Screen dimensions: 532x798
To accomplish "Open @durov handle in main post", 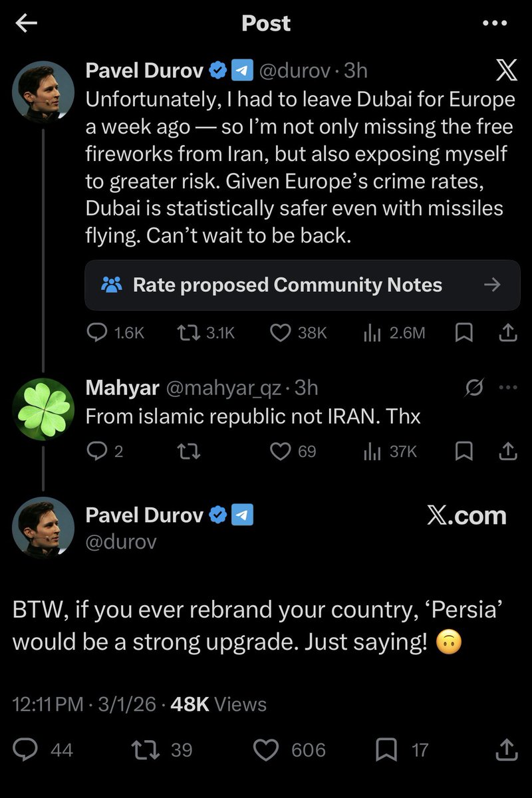I will click(121, 541).
